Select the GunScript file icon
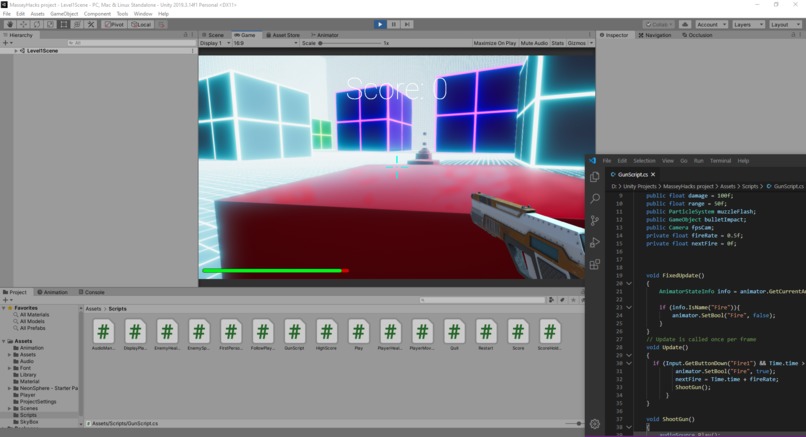The width and height of the screenshot is (806, 437). (295, 332)
